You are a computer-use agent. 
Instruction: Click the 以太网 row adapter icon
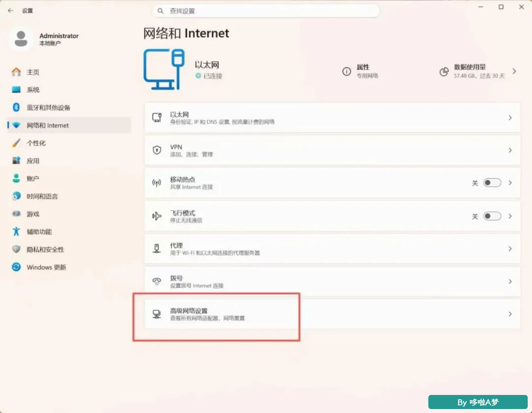click(x=157, y=117)
